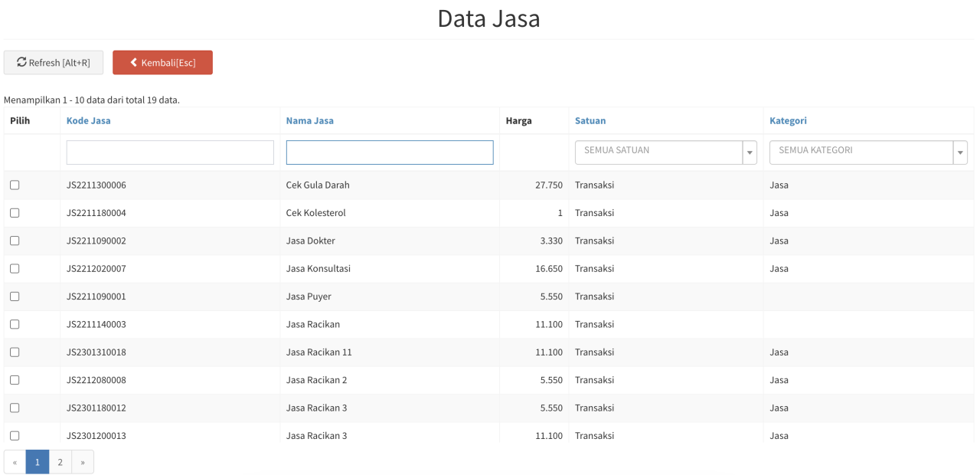Viewport: 980px width, 475px height.
Task: Click code JS2301310018
Action: 96,352
